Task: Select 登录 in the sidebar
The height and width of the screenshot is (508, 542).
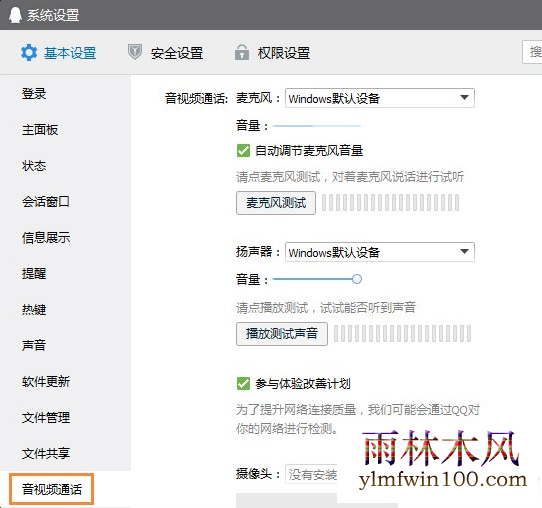Action: (x=34, y=94)
